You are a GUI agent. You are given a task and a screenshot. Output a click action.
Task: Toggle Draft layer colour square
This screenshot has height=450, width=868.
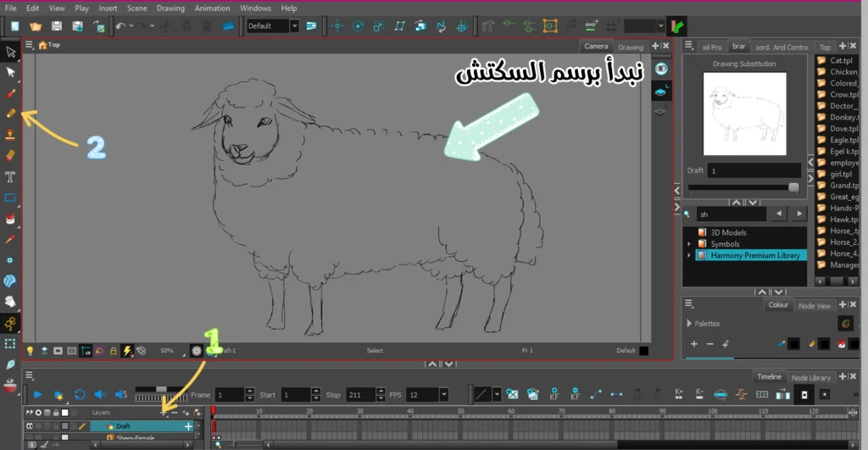click(x=64, y=426)
